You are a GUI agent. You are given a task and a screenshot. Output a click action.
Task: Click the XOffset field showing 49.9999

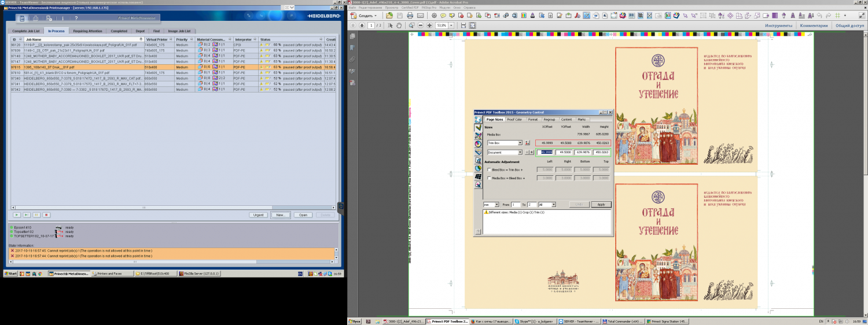click(545, 152)
